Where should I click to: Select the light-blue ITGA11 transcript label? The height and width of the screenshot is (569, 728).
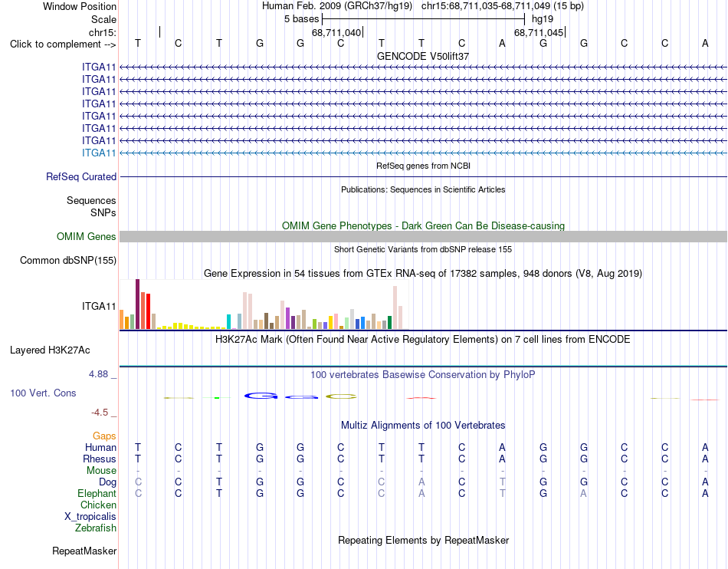99,153
